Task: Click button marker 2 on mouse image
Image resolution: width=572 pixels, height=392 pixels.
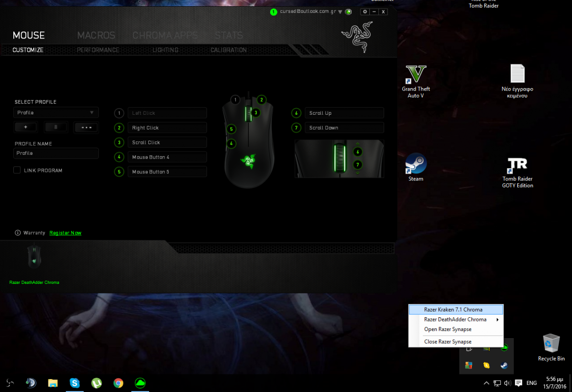Action: click(x=261, y=100)
